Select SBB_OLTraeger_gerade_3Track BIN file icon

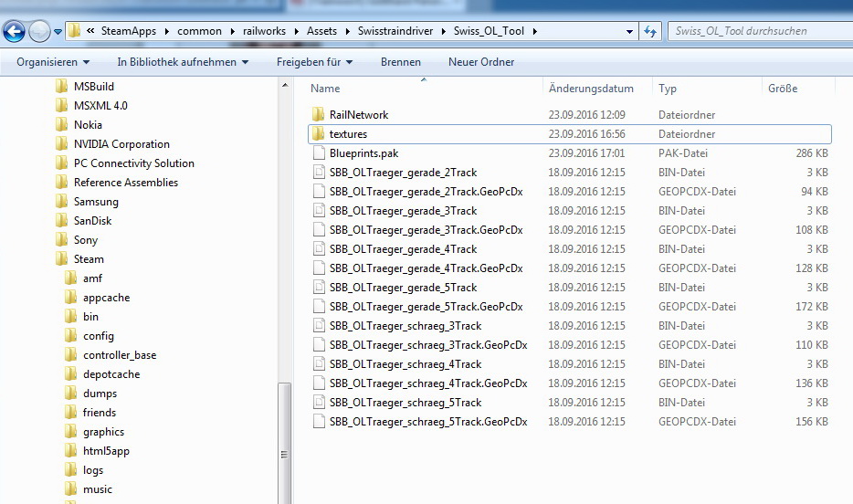click(319, 210)
